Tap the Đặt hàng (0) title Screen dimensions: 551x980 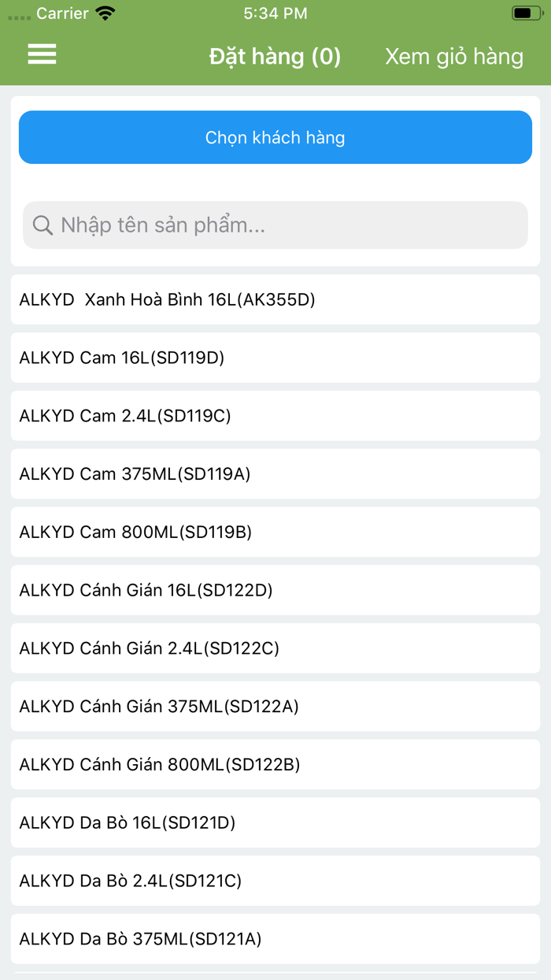point(275,57)
